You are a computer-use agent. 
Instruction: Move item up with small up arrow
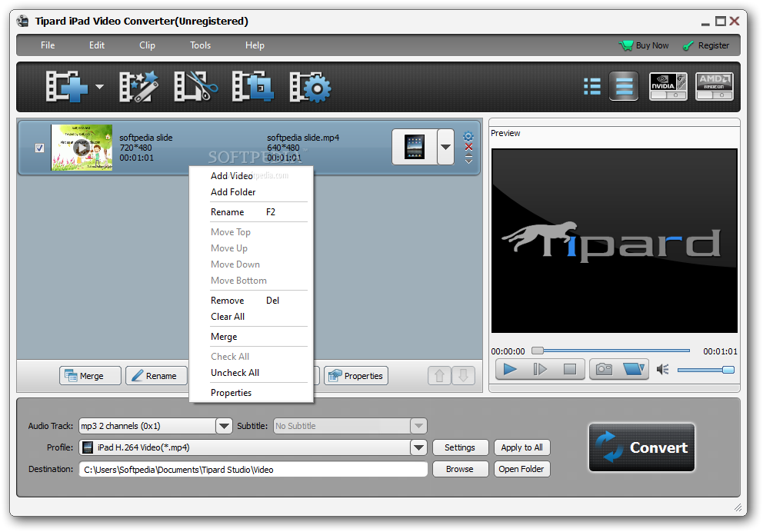(x=468, y=155)
